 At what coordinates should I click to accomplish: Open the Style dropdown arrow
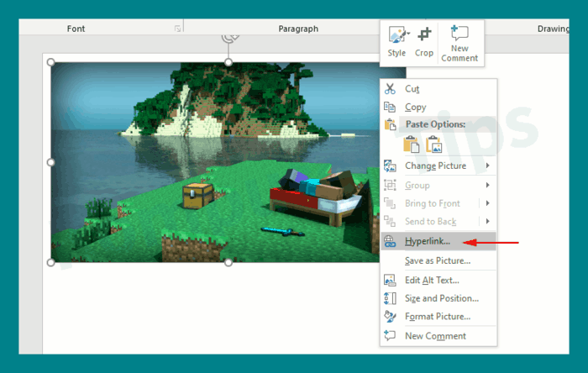pyautogui.click(x=408, y=34)
